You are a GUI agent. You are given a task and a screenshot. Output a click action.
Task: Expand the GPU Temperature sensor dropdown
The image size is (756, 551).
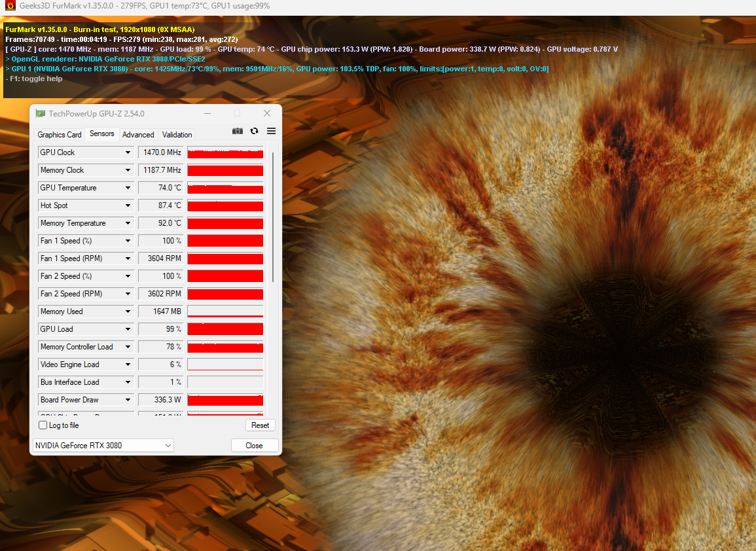[x=128, y=188]
